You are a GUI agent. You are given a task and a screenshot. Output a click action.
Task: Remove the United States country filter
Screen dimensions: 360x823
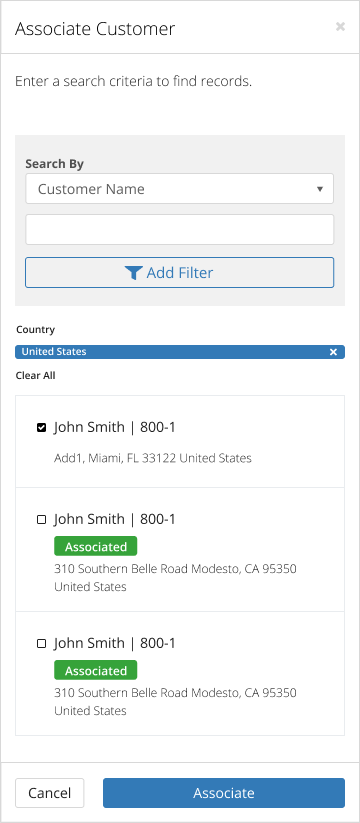point(333,352)
